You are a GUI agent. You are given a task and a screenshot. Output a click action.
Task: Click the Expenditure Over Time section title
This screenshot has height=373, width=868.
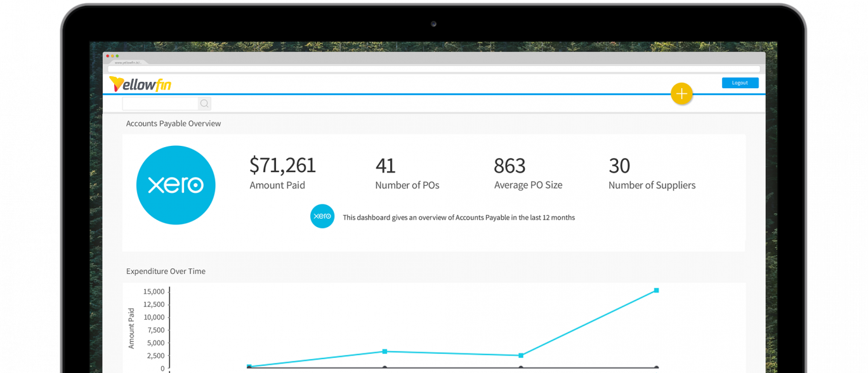166,271
